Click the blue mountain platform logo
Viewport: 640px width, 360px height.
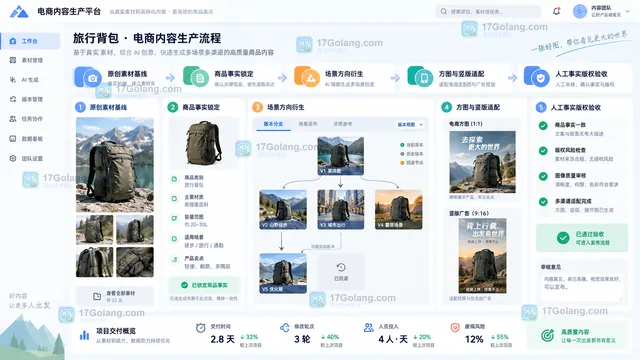click(19, 11)
